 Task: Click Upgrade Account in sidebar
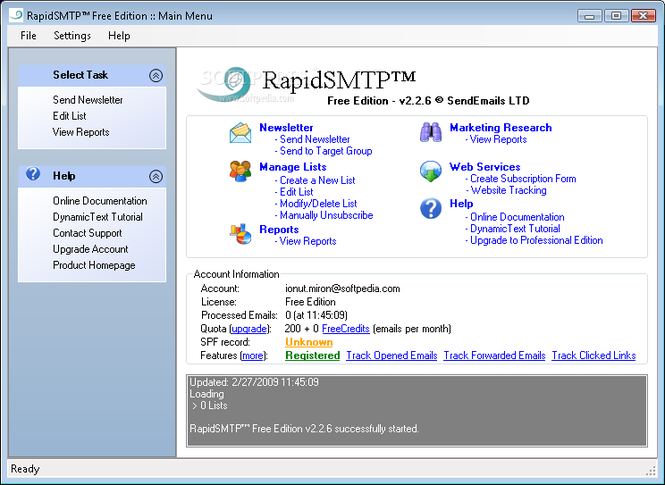[x=90, y=249]
